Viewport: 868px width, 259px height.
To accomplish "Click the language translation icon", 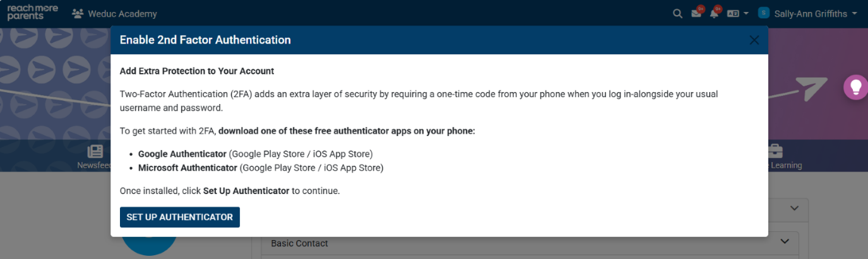I will coord(733,13).
